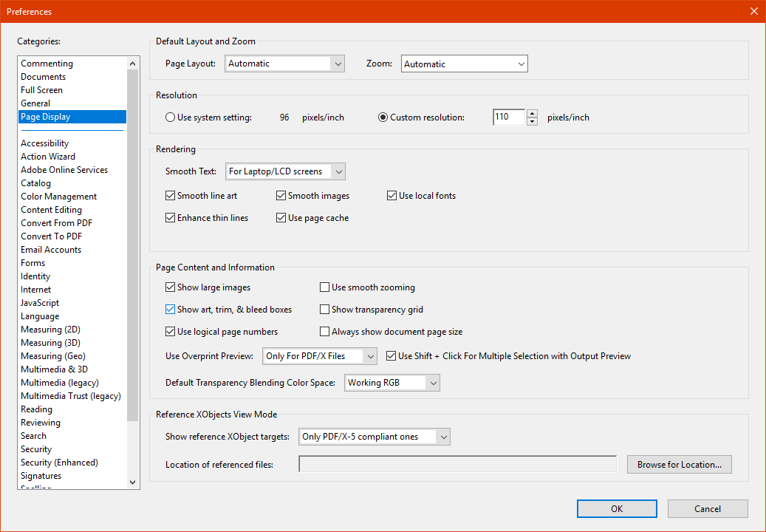Image resolution: width=766 pixels, height=532 pixels.
Task: Check Show transparency grid
Action: pos(324,309)
